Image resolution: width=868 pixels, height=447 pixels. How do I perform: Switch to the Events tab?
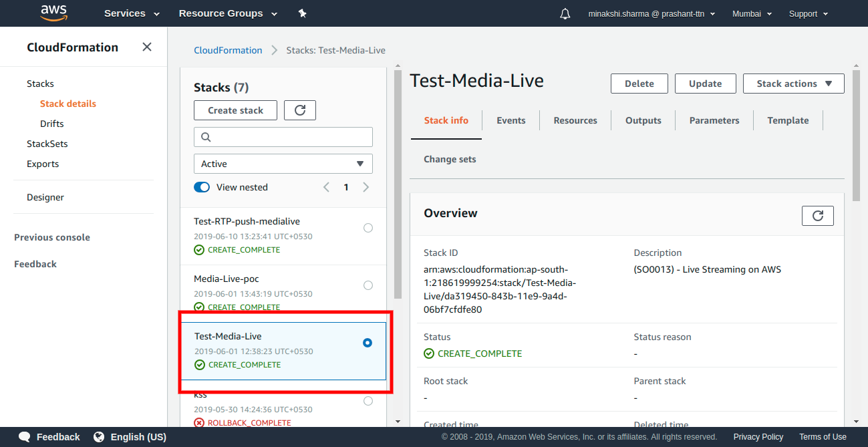pos(511,120)
